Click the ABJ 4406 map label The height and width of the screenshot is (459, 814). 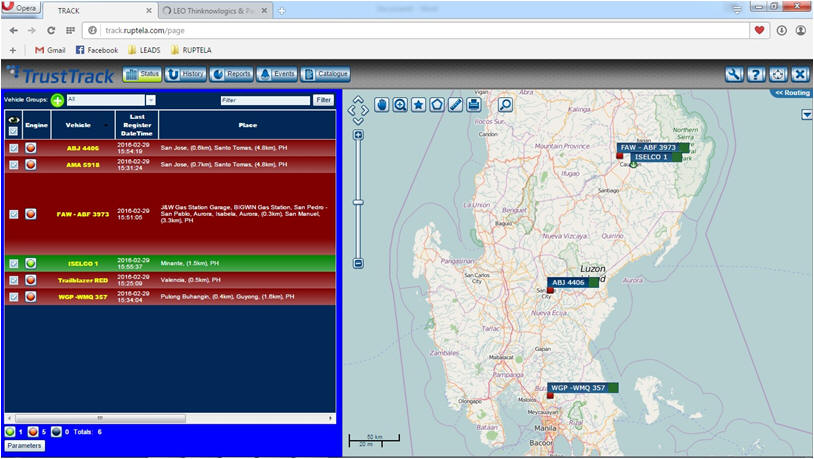(x=573, y=282)
